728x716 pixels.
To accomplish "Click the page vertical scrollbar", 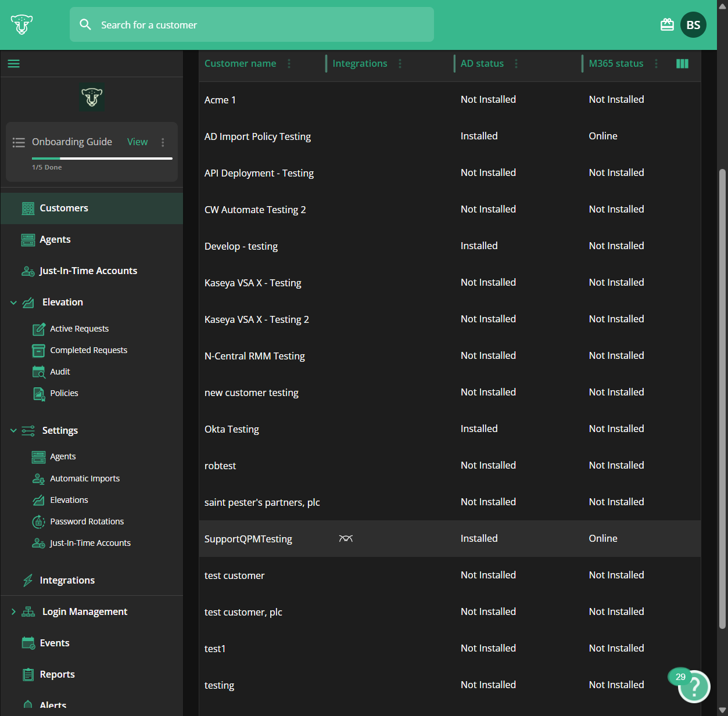I will click(x=722, y=398).
